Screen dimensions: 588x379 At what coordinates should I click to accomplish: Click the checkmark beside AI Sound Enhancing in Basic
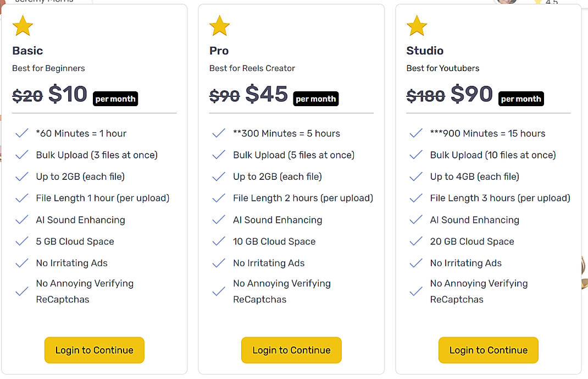coord(21,219)
